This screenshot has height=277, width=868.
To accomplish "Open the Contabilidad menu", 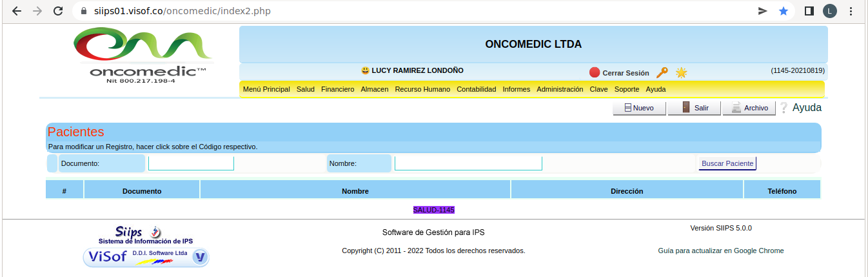I will coord(476,89).
